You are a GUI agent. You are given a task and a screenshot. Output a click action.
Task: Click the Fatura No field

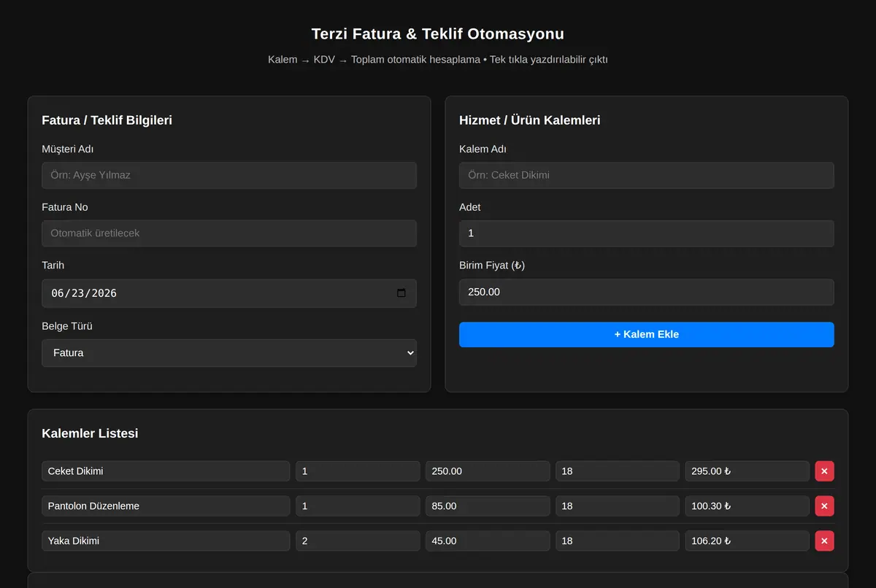229,233
